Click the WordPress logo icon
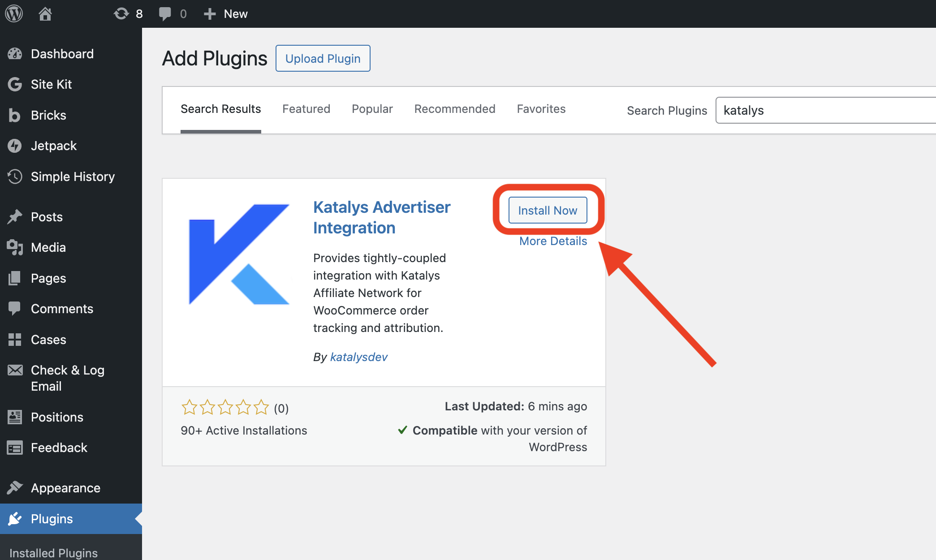Viewport: 936px width, 560px height. pyautogui.click(x=14, y=14)
